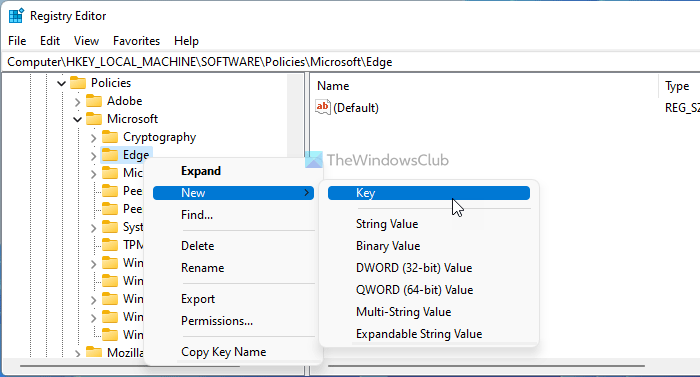The image size is (700, 377).
Task: Expand the Cryptography key node
Action: (x=93, y=138)
